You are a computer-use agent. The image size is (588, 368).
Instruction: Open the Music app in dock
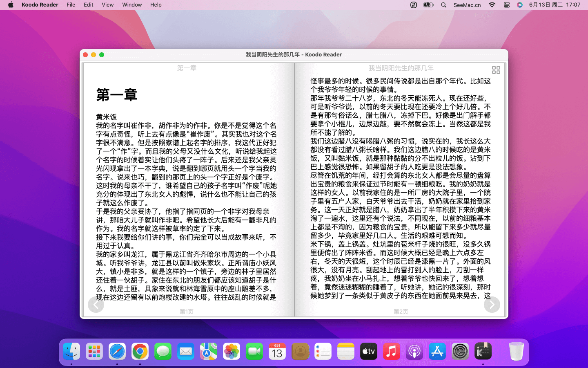click(391, 352)
